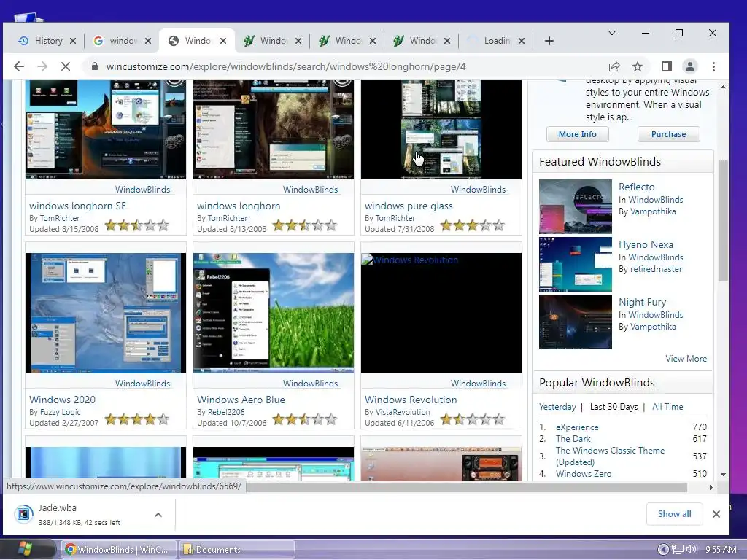Open the windows longhorn SE skin
Screen dimensions: 747x560
point(77,206)
